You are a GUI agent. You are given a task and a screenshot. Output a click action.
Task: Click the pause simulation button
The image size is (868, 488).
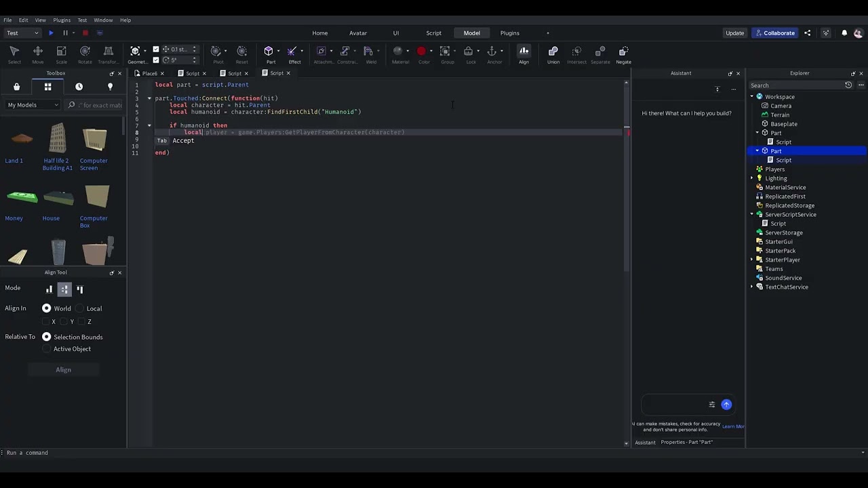(65, 33)
